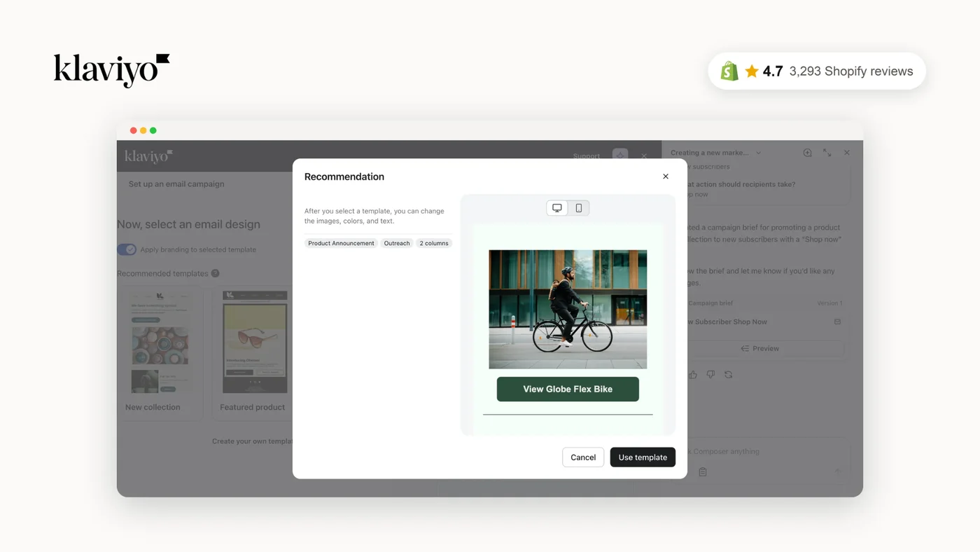Click the green window maximize dot
This screenshot has height=552, width=980.
tap(153, 130)
